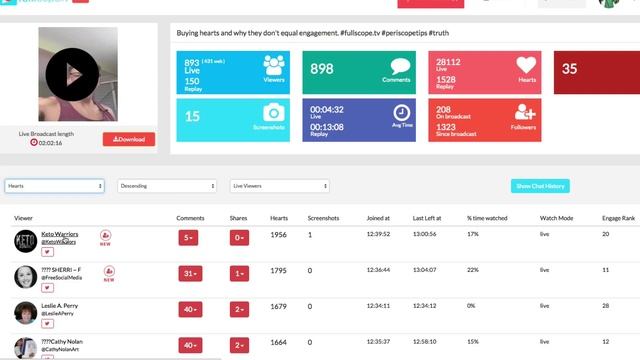Open Keto Warriors profile link
Screen dimensions: 640x360
pos(60,234)
